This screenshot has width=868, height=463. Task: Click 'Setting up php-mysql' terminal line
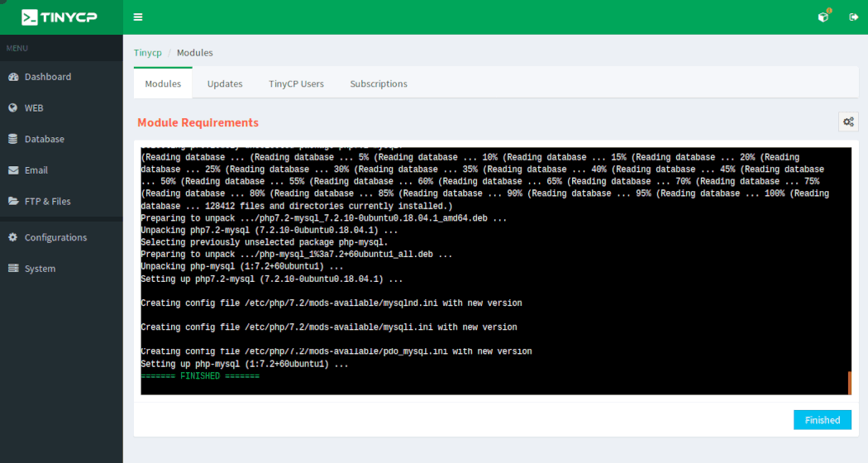tap(244, 364)
